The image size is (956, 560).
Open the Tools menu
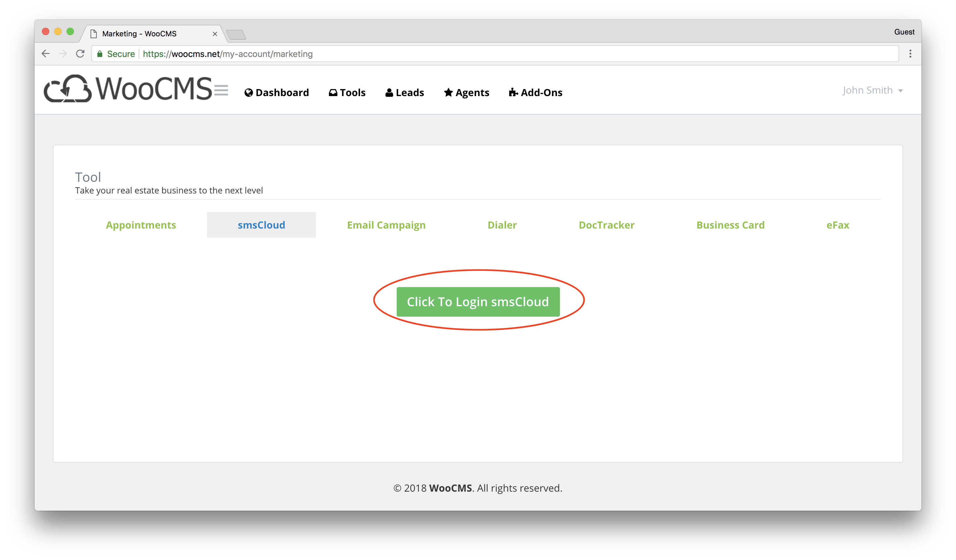click(347, 93)
